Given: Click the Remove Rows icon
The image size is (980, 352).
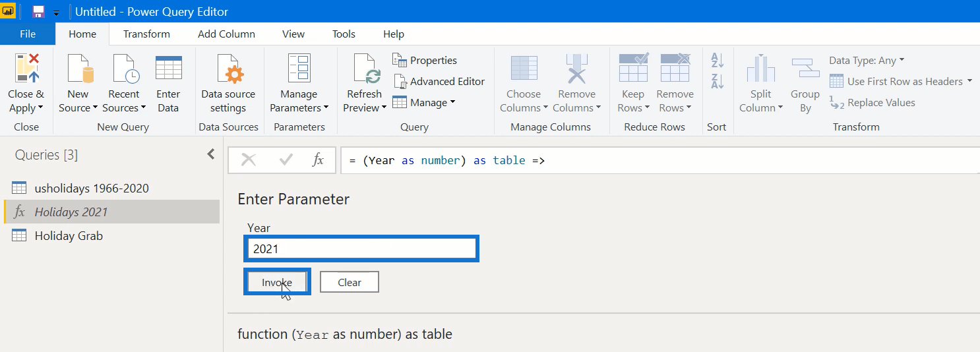Looking at the screenshot, I should pyautogui.click(x=675, y=69).
